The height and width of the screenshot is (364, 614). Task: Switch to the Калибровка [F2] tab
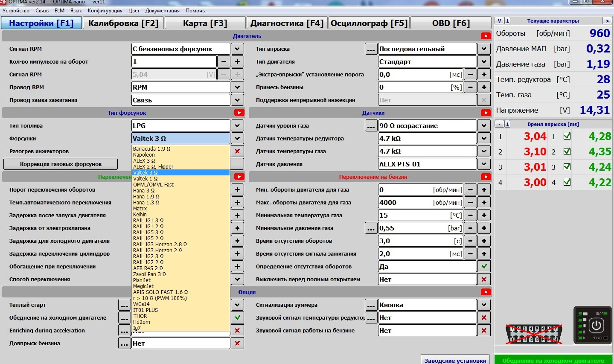click(x=123, y=23)
